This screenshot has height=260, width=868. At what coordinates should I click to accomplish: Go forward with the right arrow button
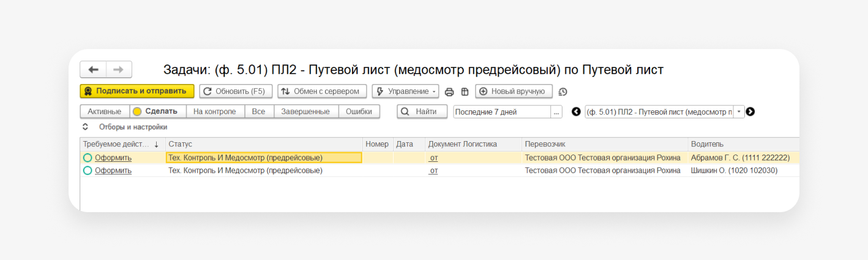coord(119,70)
